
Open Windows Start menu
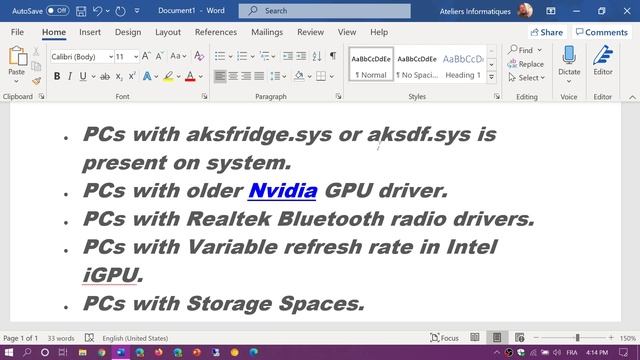click(x=9, y=352)
